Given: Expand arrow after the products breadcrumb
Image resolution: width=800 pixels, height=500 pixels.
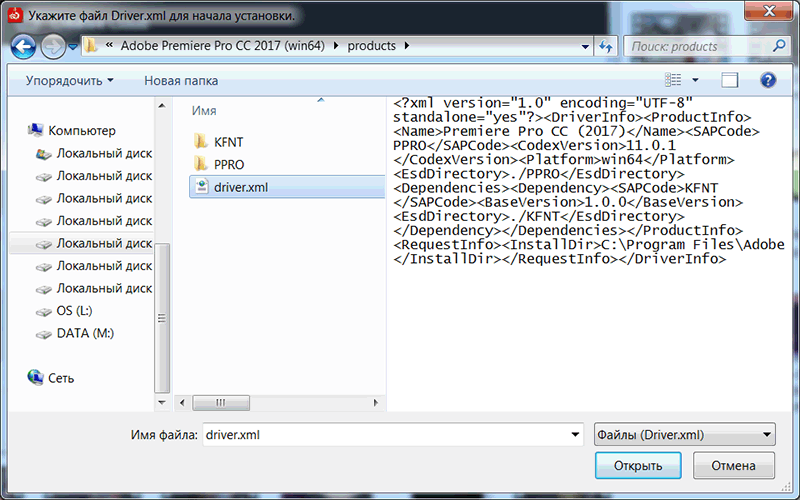Looking at the screenshot, I should pyautogui.click(x=407, y=45).
